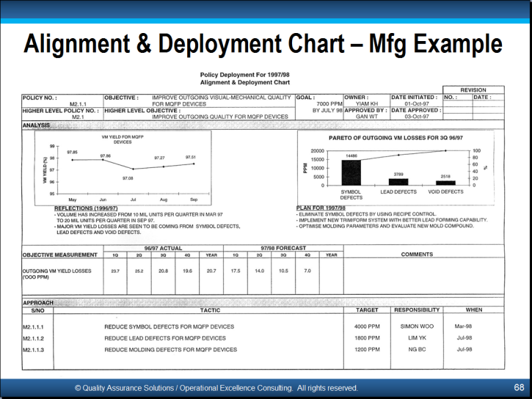
Task: Select tactic "REDUCE SYMBOL DEFECTS FOR MQFP DEVICES"
Action: pyautogui.click(x=170, y=327)
